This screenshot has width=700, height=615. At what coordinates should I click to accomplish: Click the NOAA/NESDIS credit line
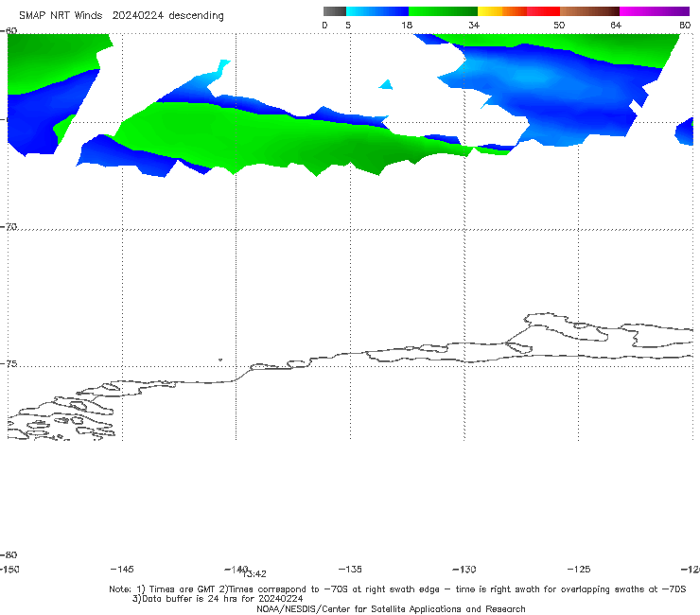pos(391,608)
